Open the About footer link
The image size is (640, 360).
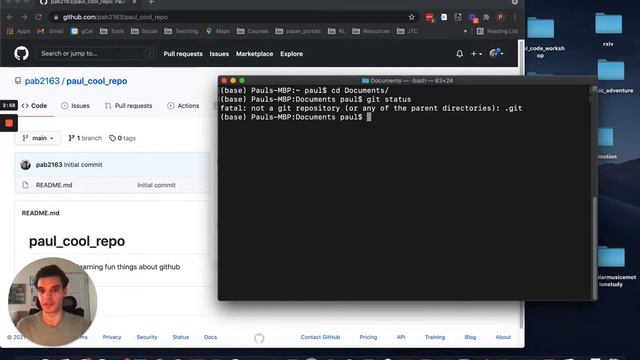[503, 337]
